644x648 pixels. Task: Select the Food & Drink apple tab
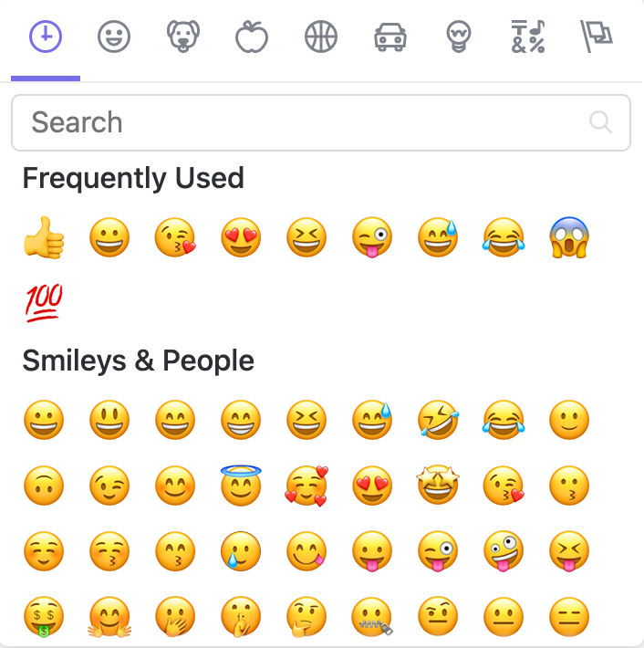click(x=252, y=37)
